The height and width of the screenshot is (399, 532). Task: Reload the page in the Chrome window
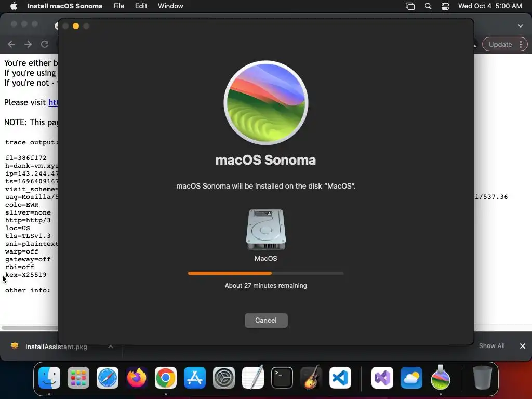[x=45, y=44]
